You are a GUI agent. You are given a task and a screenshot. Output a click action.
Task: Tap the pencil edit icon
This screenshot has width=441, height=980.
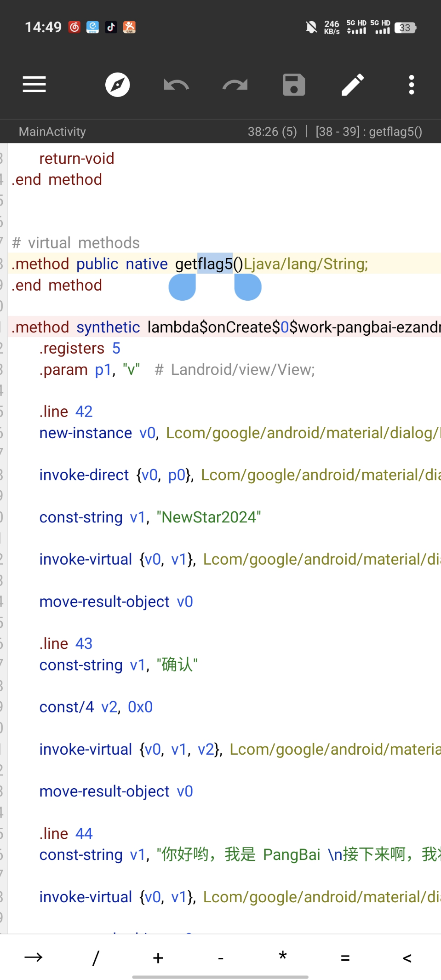coord(353,85)
